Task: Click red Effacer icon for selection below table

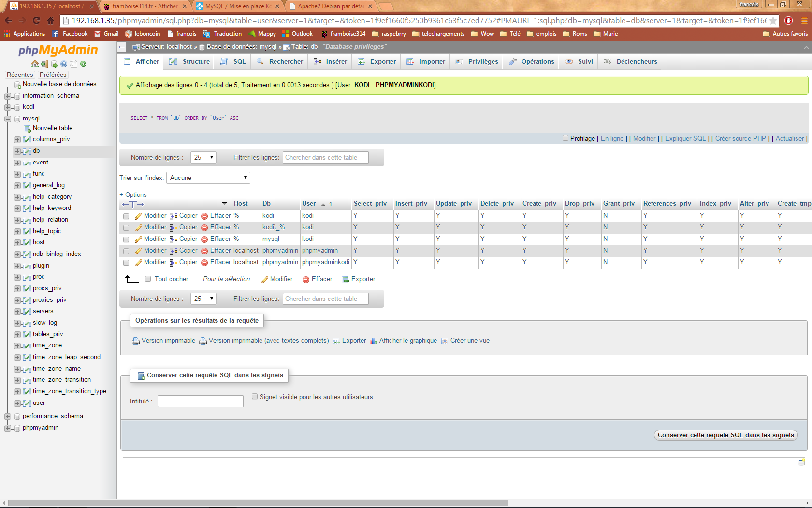Action: (x=306, y=279)
